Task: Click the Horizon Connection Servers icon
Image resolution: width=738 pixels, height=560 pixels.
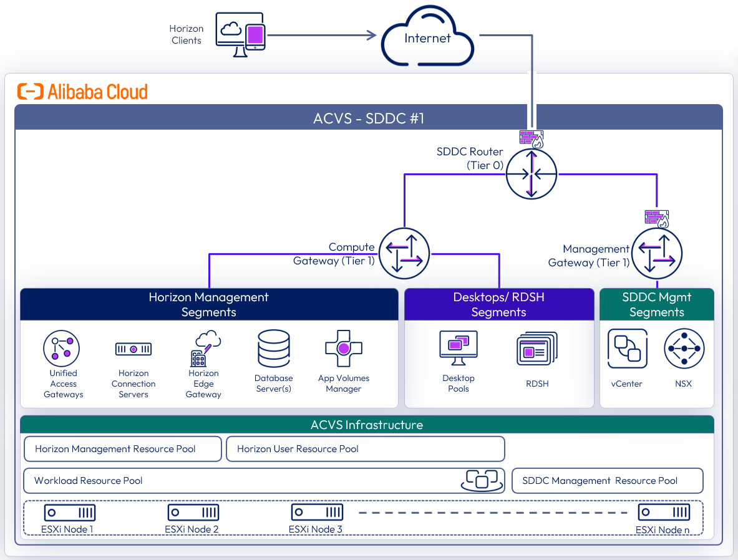Action: coord(134,349)
